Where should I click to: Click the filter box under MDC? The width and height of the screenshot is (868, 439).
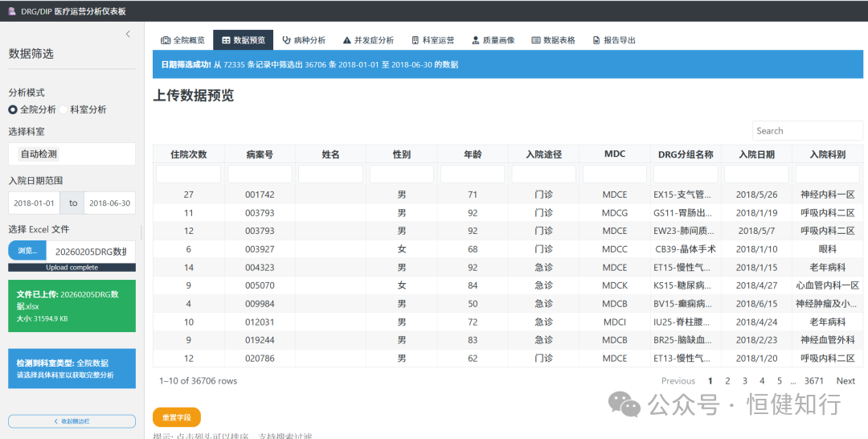coord(615,174)
